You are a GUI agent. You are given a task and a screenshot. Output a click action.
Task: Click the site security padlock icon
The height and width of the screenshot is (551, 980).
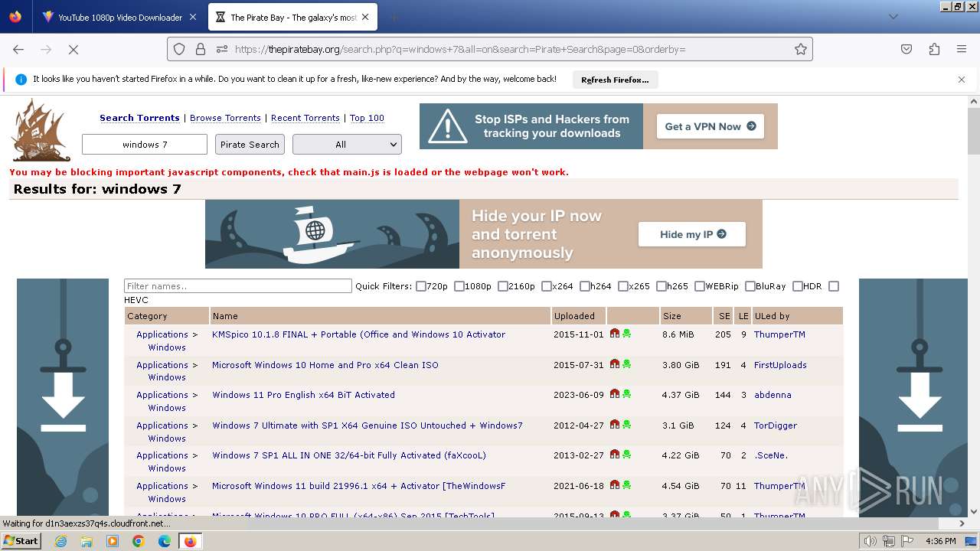(x=201, y=49)
